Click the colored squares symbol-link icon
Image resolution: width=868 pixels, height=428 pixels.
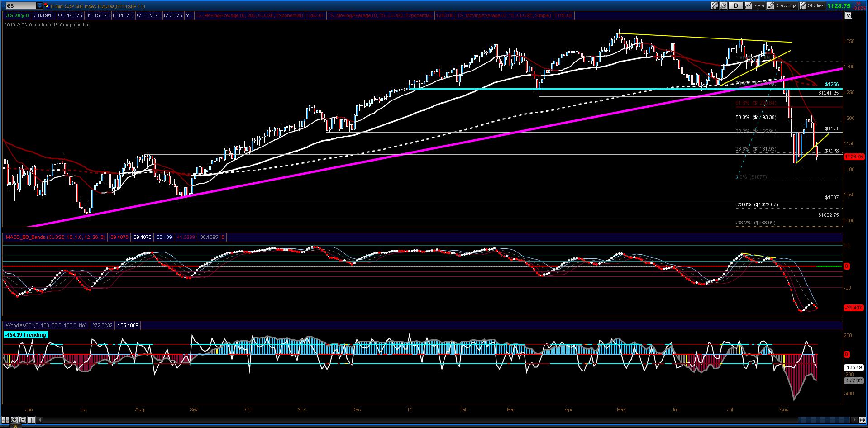point(47,6)
